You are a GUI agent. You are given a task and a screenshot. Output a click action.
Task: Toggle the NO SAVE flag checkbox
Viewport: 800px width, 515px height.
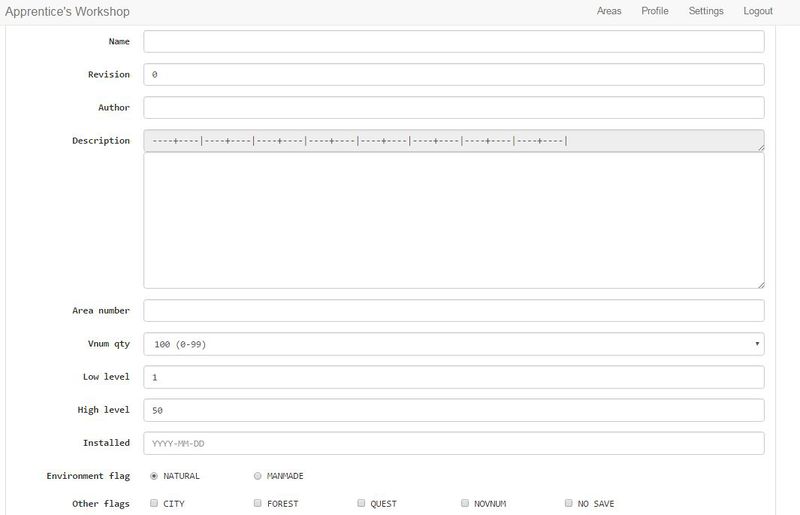point(569,504)
